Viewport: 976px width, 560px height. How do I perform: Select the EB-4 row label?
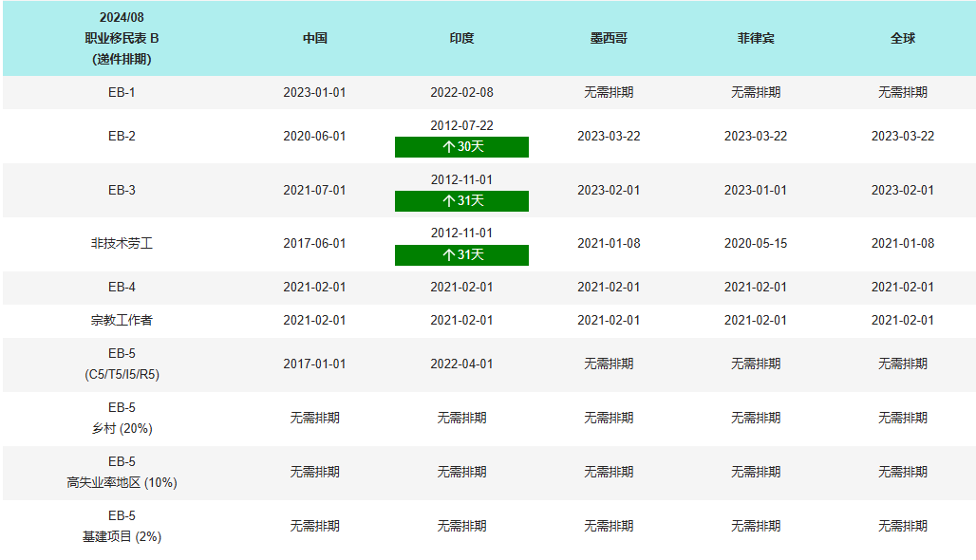tap(122, 287)
